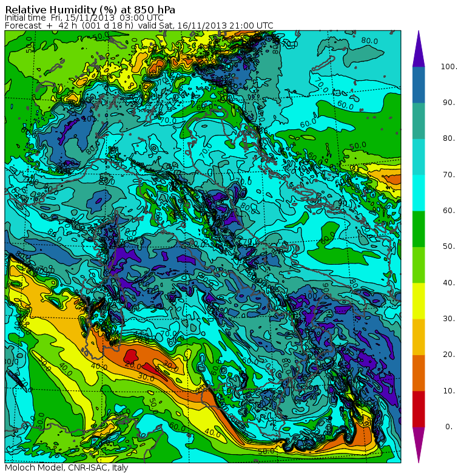Click the "70." legend scale label
Screen dimensions: 461x476
pyautogui.click(x=449, y=175)
